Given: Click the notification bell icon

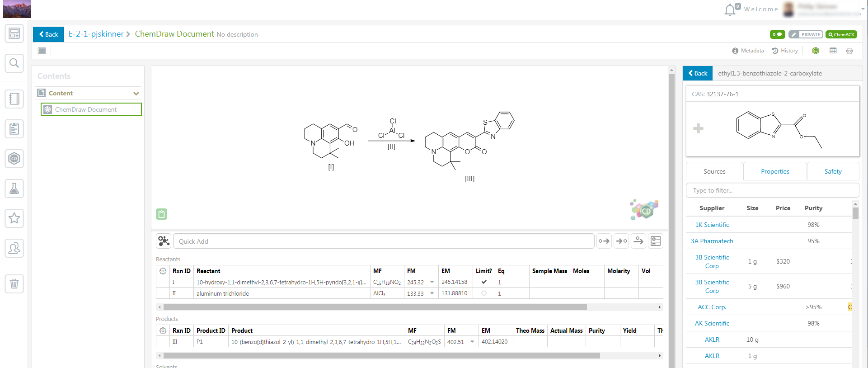Looking at the screenshot, I should click(730, 10).
